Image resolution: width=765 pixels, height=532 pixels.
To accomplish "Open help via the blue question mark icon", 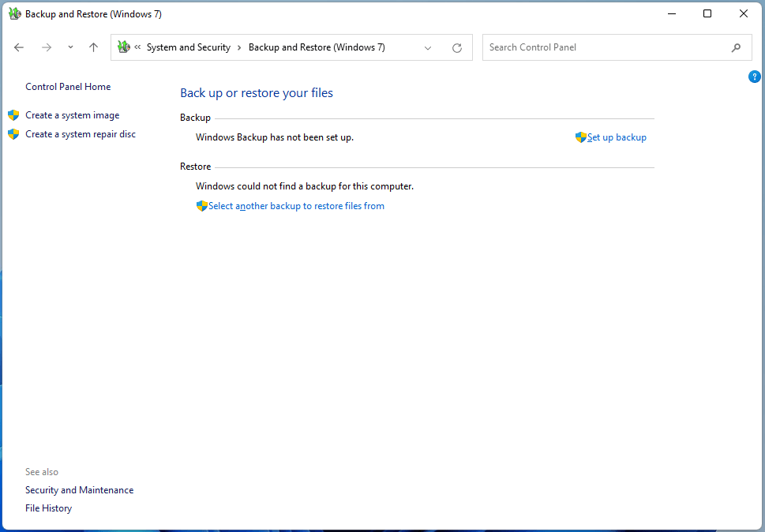I will (x=754, y=77).
